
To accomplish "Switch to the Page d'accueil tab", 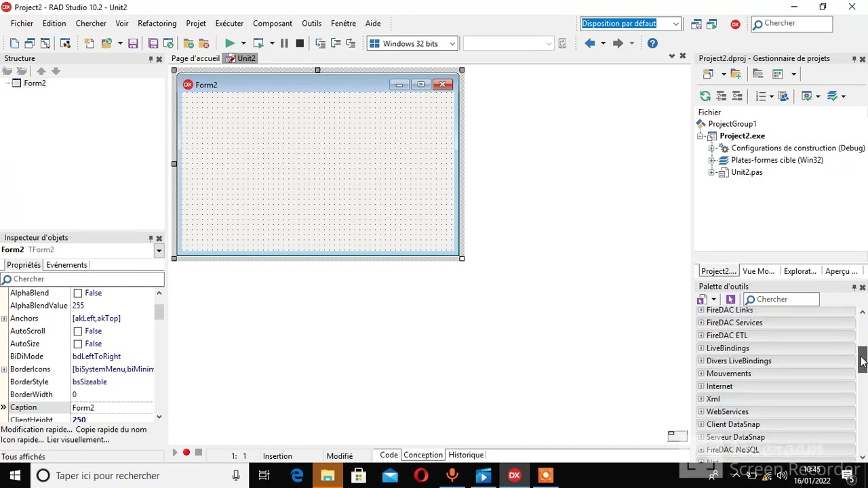I will pyautogui.click(x=195, y=59).
